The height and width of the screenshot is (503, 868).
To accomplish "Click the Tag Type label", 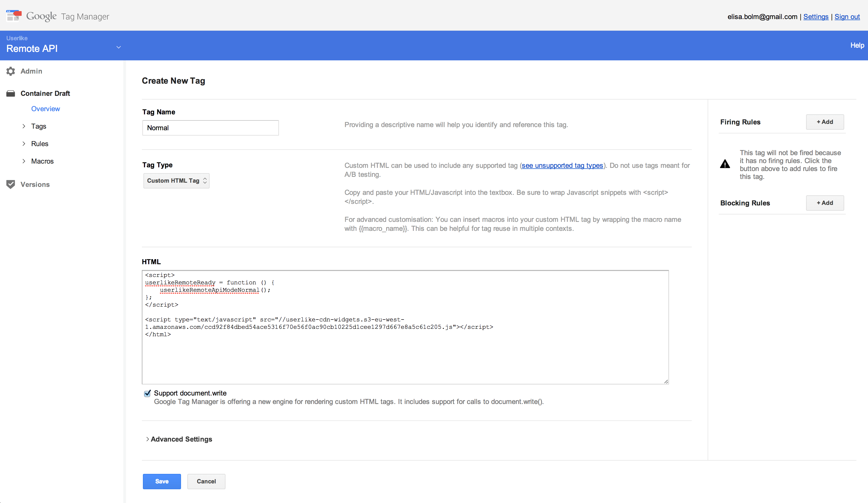I will point(157,165).
